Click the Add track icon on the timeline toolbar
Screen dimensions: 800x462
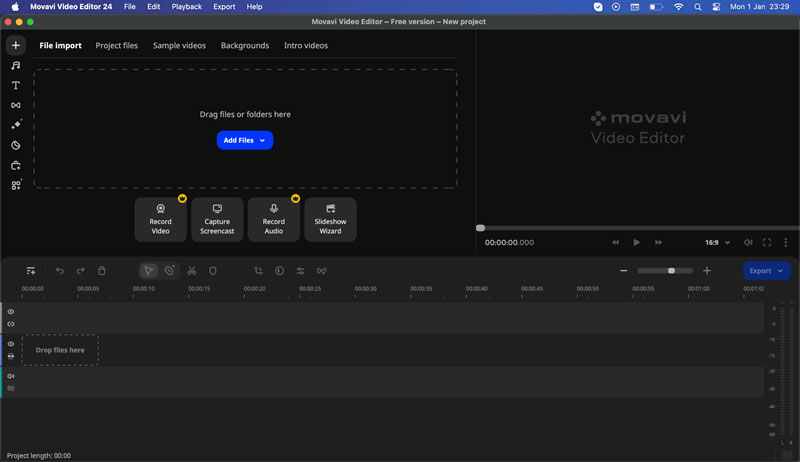tap(31, 271)
